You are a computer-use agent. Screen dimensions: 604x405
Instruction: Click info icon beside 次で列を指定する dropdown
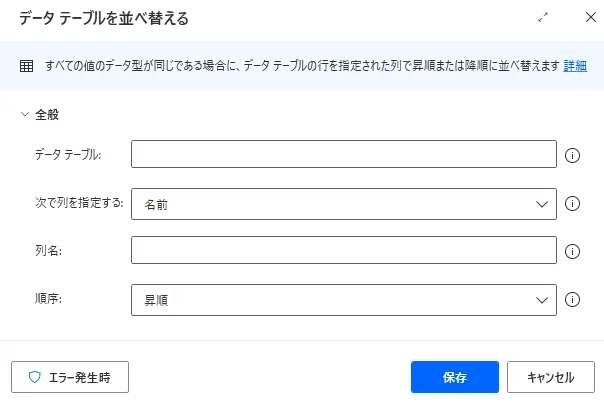(x=573, y=203)
